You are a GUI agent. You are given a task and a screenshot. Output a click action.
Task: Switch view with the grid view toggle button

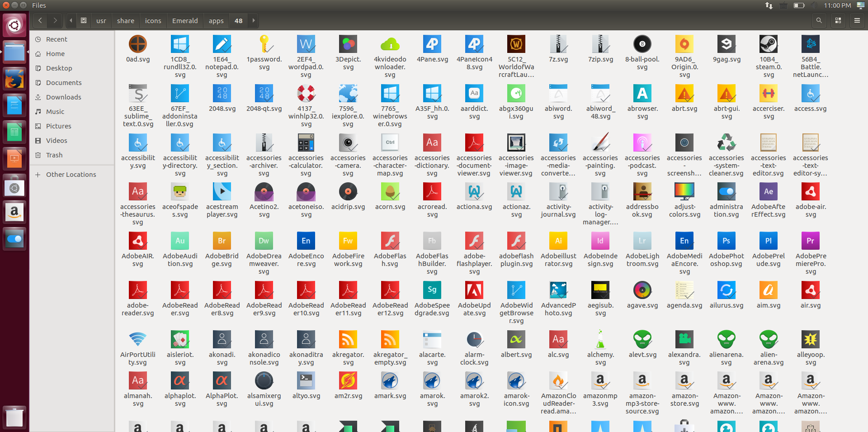click(838, 20)
